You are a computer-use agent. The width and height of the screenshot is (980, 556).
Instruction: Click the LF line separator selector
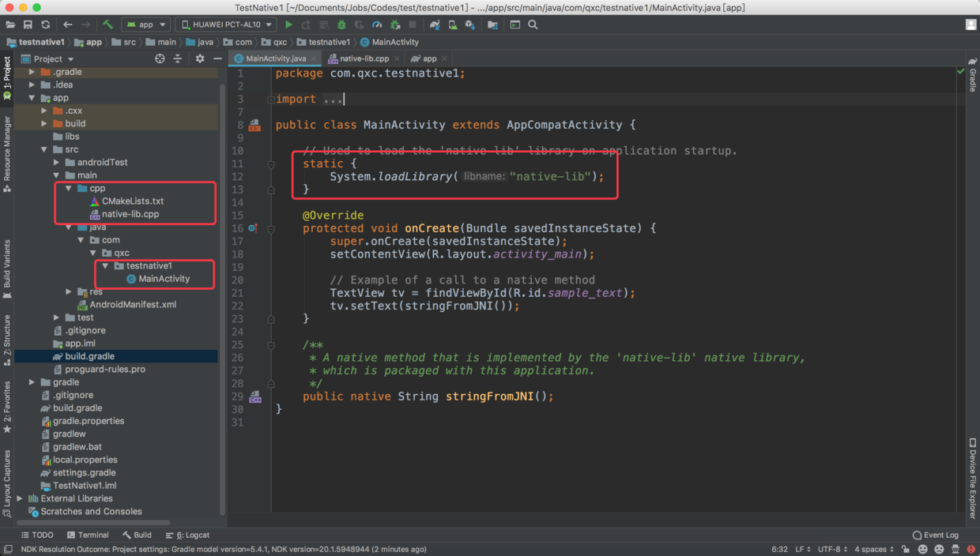[x=803, y=549]
